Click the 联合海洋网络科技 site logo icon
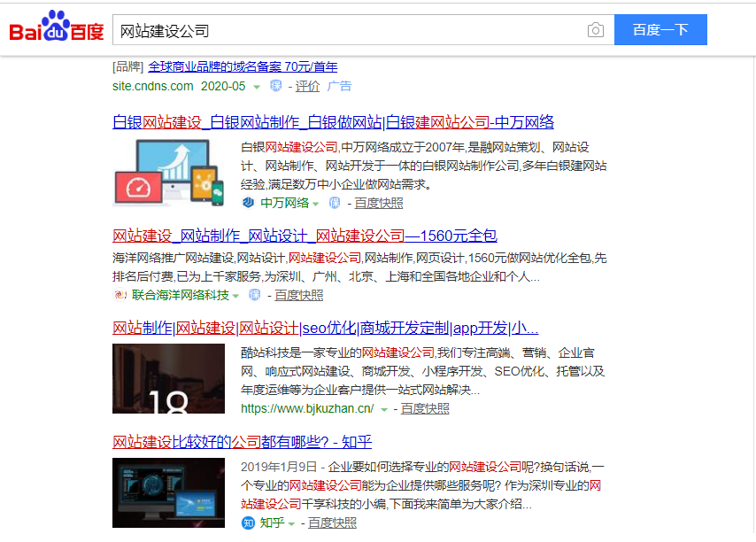756x542 pixels. tap(120, 295)
